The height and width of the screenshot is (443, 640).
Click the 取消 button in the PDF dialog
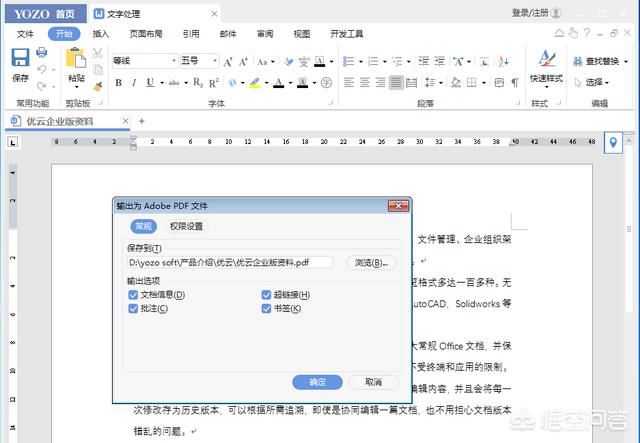coord(373,382)
